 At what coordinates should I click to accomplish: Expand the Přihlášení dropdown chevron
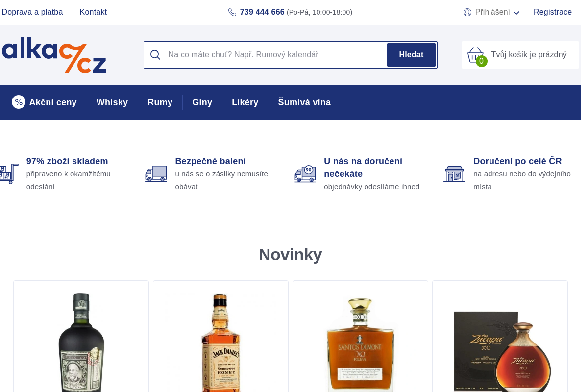pos(516,13)
